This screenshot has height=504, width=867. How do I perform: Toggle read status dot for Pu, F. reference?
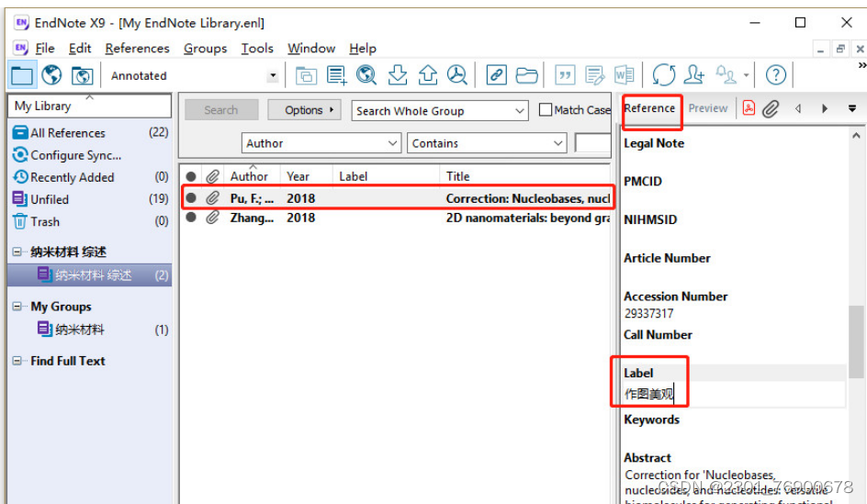(x=191, y=198)
